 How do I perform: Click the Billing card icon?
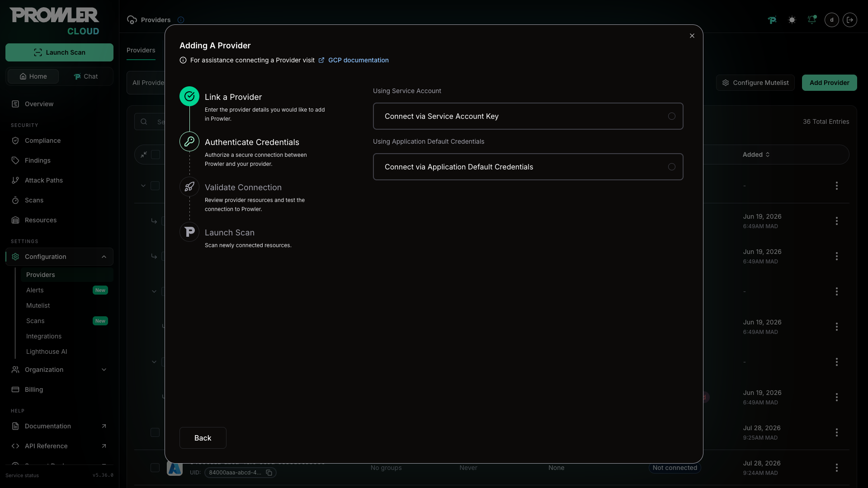pyautogui.click(x=15, y=389)
